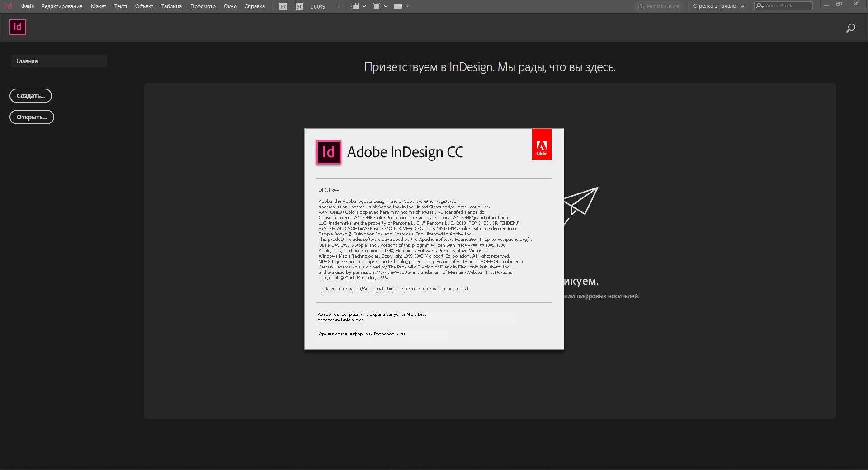
Task: Open the 100% zoom level dropdown
Action: (x=325, y=6)
